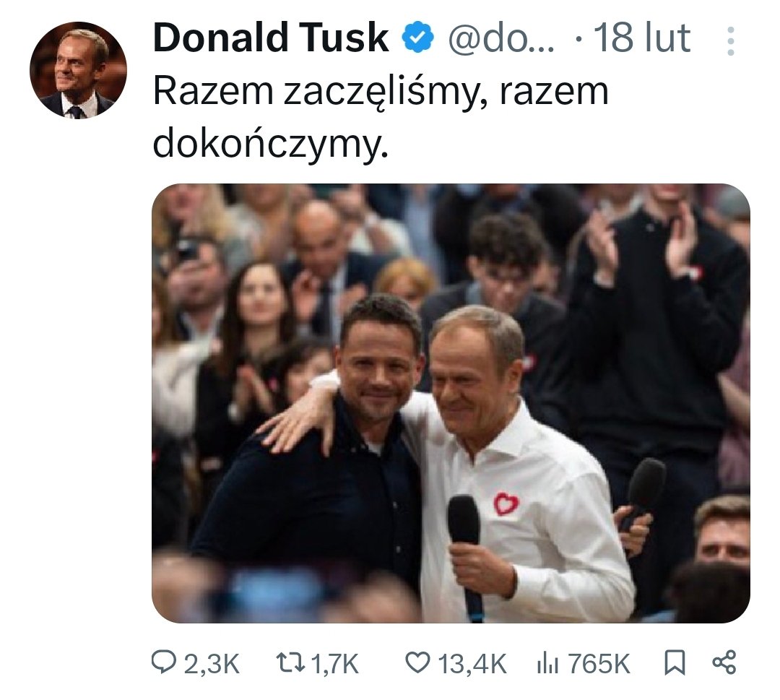780x700 pixels.
Task: Open the three-dot more options menu
Action: (x=730, y=40)
